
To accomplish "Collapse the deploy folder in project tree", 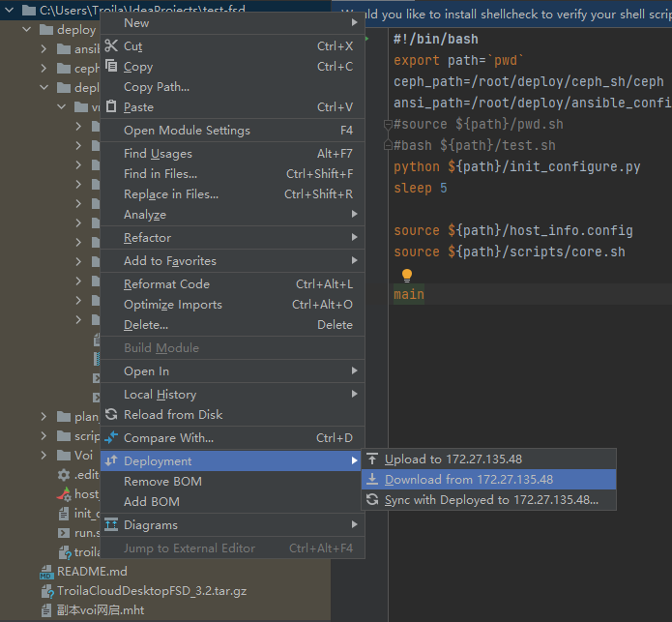I will point(29,30).
